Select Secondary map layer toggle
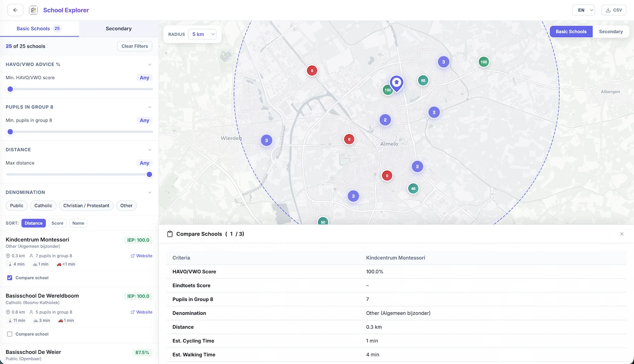Viewport: 634px width, 364px height. pyautogui.click(x=611, y=32)
